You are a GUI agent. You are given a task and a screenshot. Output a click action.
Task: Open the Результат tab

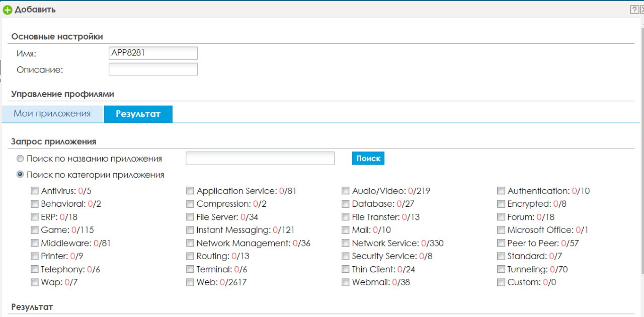click(x=138, y=114)
